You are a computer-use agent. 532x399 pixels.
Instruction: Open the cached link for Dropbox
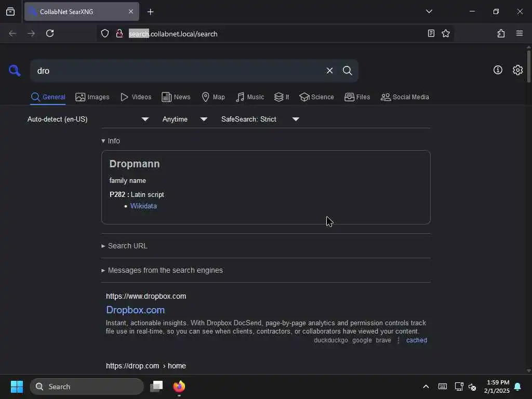(417, 340)
